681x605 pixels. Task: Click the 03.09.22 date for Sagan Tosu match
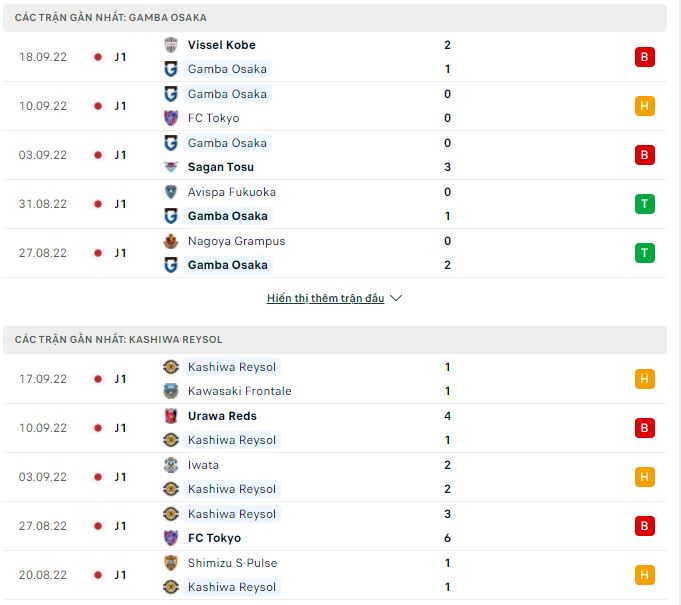pyautogui.click(x=43, y=155)
